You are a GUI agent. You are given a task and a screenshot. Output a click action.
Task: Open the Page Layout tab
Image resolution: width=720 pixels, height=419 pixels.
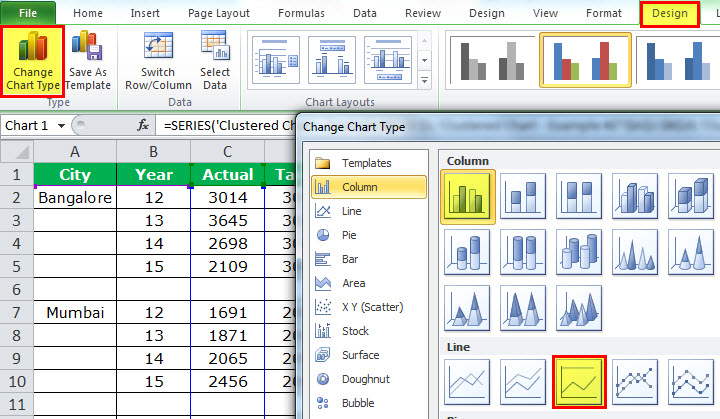(219, 13)
